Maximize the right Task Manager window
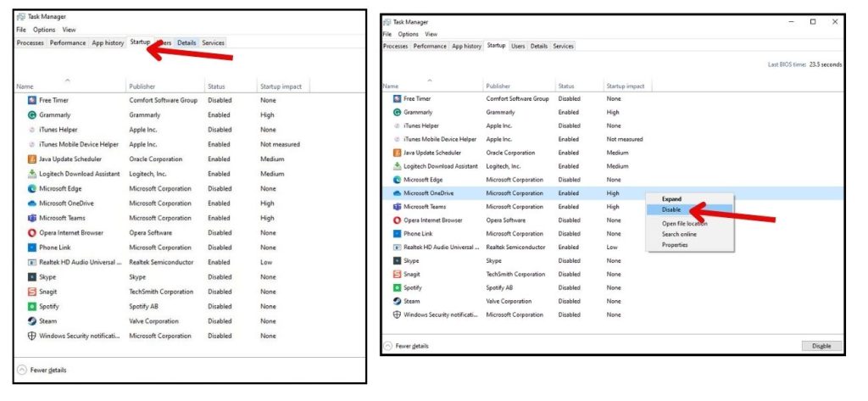Screen dimensions: 868x401 pyautogui.click(x=813, y=22)
